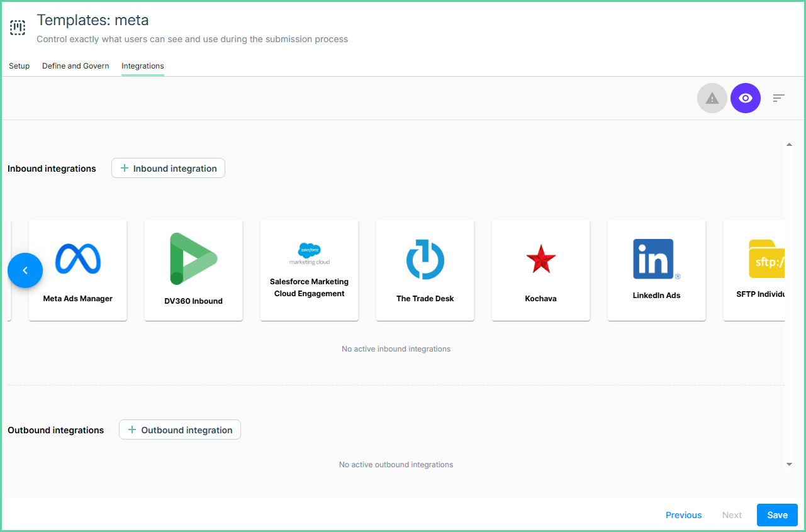806x532 pixels.
Task: Click the 'Control exactly what users can see' subtitle
Action: pyautogui.click(x=193, y=39)
